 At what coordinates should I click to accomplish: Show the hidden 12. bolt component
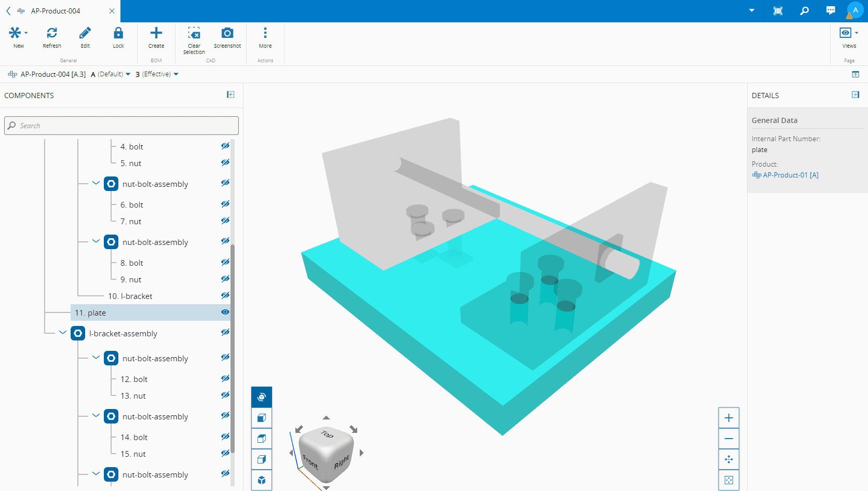point(225,378)
